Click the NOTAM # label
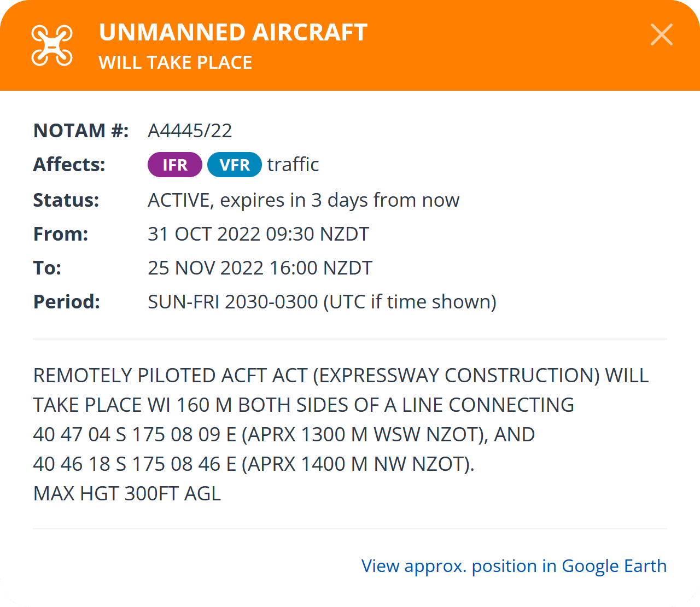700x607 pixels. (81, 131)
